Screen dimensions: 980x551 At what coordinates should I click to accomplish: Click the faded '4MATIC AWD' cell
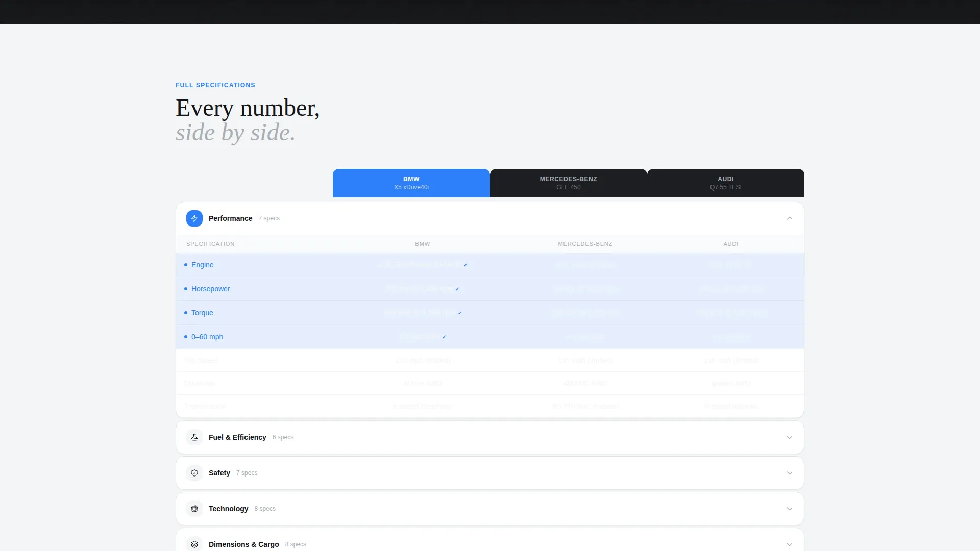pyautogui.click(x=585, y=383)
